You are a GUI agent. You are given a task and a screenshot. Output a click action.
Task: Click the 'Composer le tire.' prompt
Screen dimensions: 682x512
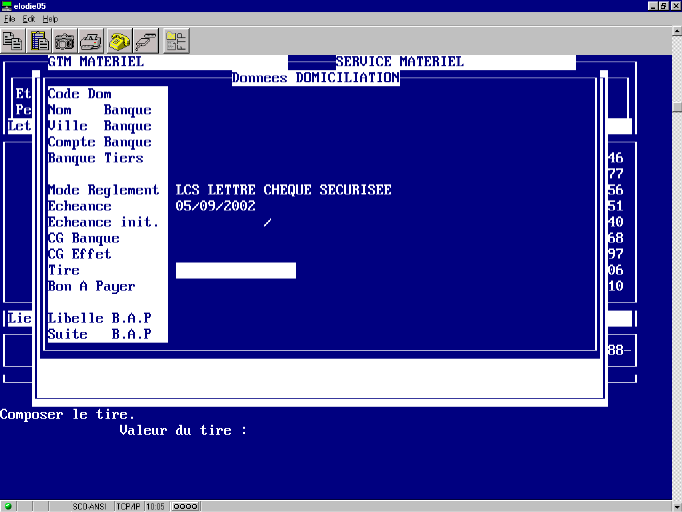67,415
